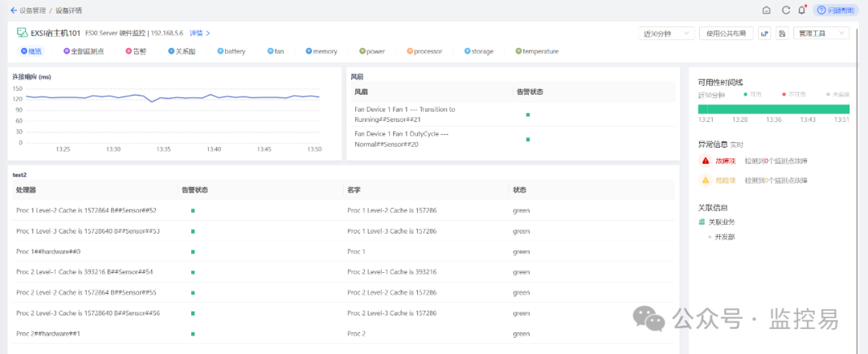
Task: Open the fan tab
Action: pyautogui.click(x=276, y=51)
